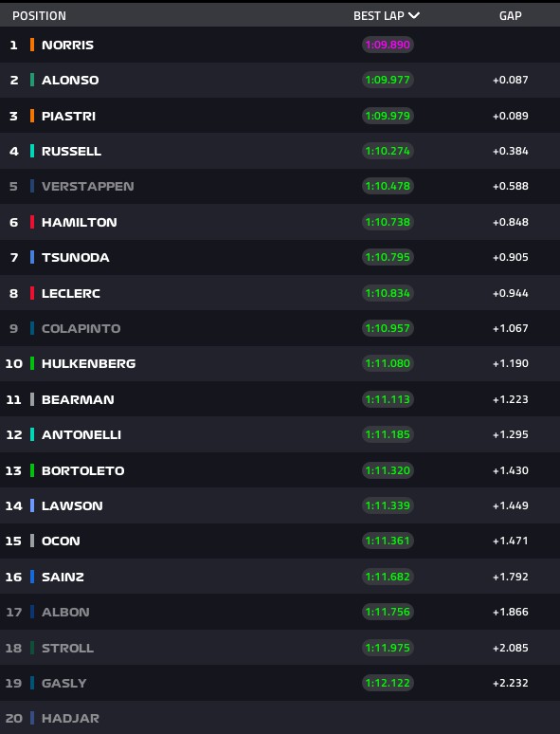The image size is (560, 734).
Task: Click Hamilton's red team color bar
Action: (32, 222)
